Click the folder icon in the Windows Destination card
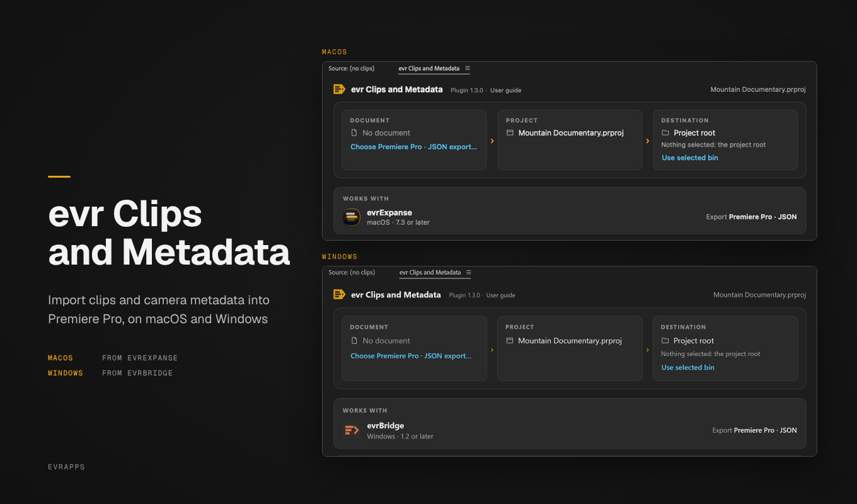This screenshot has height=504, width=857. (x=665, y=341)
